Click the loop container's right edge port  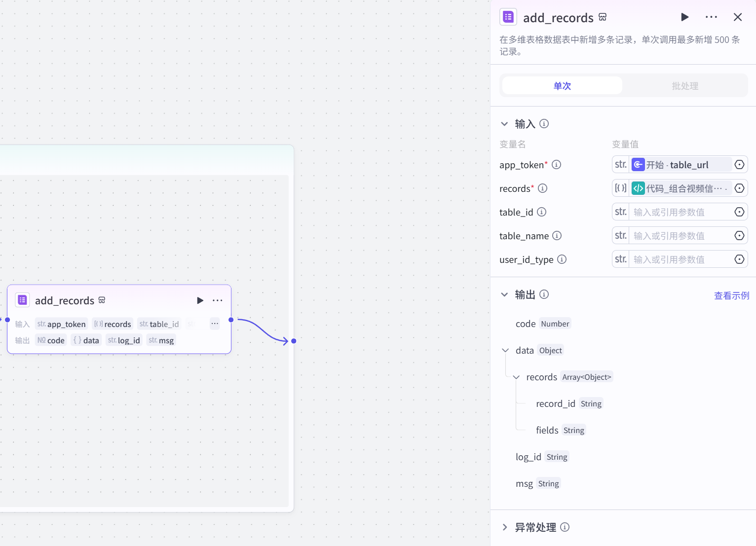pos(294,341)
